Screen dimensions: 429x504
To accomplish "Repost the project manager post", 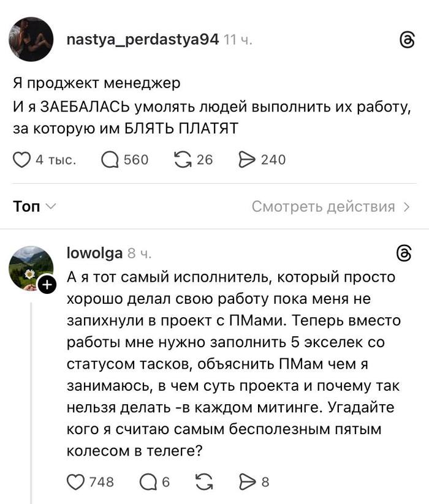I will (x=183, y=160).
